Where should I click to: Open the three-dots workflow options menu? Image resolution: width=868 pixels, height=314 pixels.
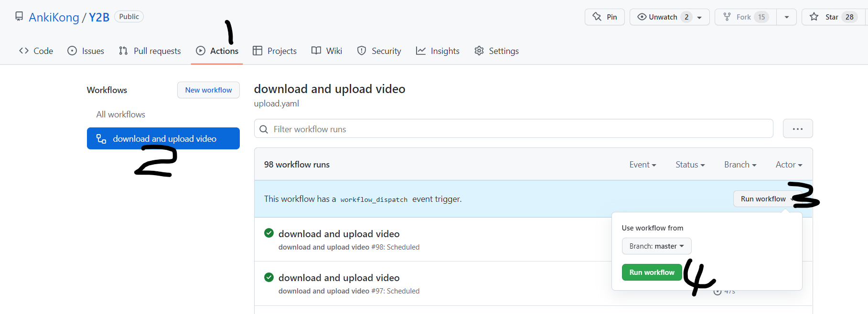(x=798, y=128)
